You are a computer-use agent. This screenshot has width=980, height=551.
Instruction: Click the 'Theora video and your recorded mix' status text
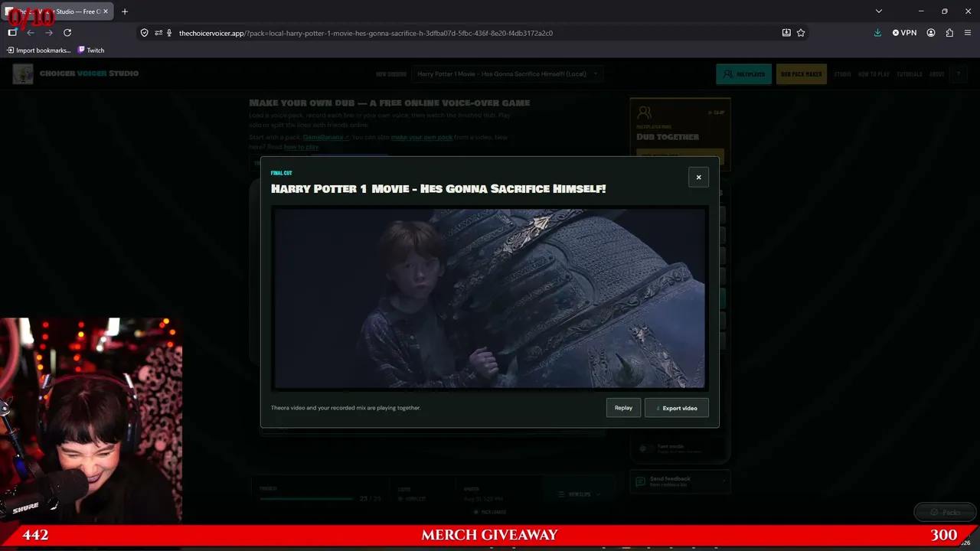(345, 408)
